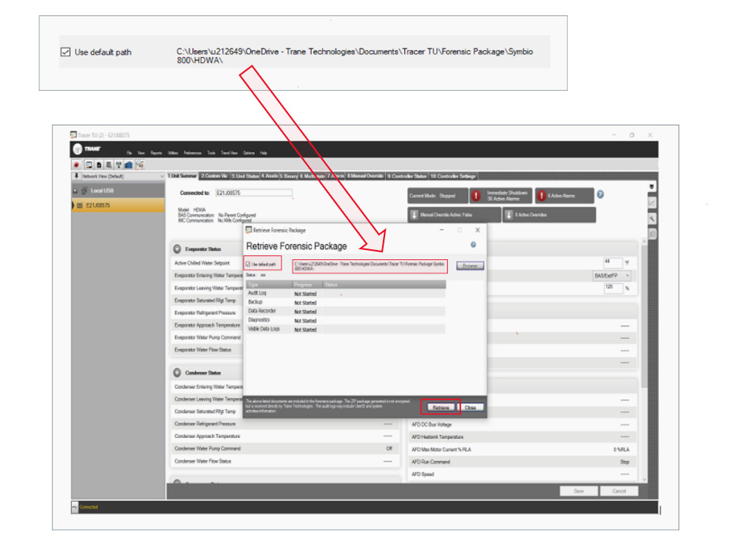Click the red alert icon on 6 Active Alarms
The image size is (740, 560).
coord(542,196)
